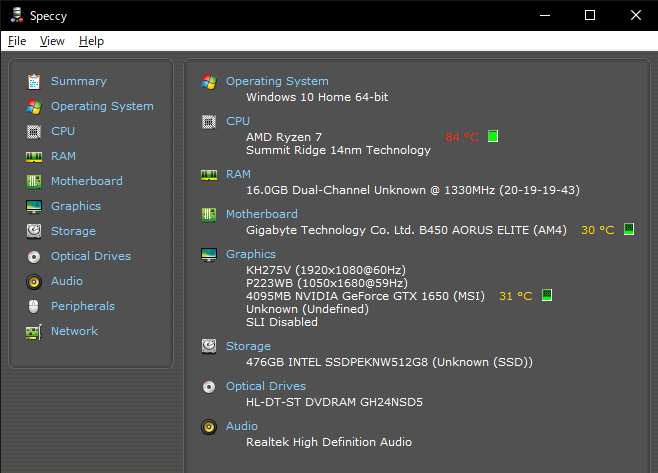Open the RAM section from sidebar
This screenshot has width=658, height=473.
[x=63, y=156]
